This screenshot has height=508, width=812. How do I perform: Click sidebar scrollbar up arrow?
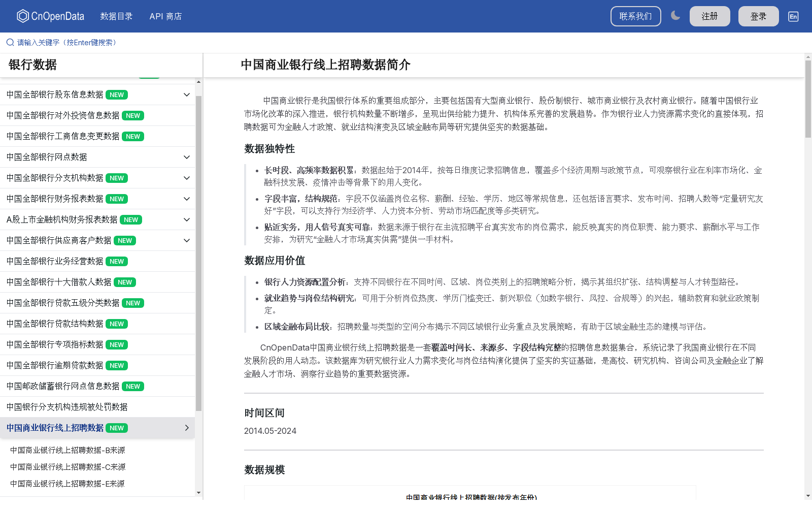(198, 82)
